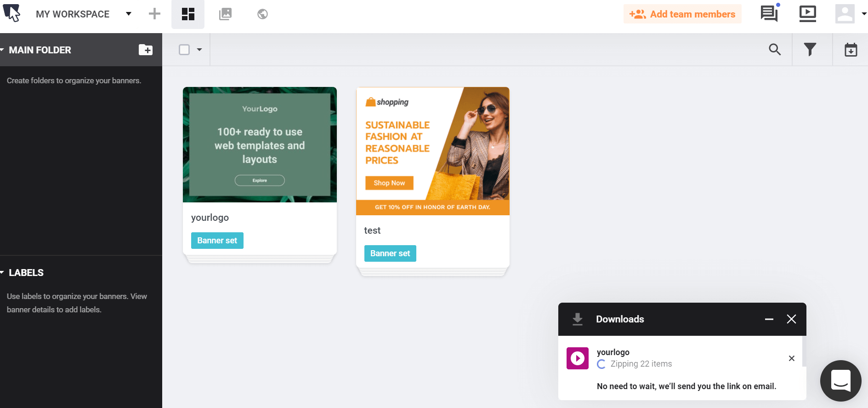Open the search magnifier icon
868x408 pixels.
(775, 49)
